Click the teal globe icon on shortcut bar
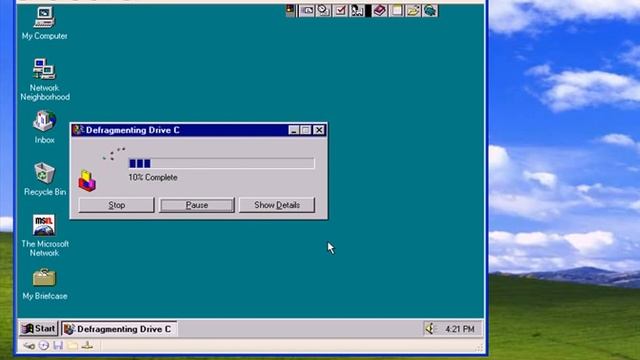 coord(430,11)
